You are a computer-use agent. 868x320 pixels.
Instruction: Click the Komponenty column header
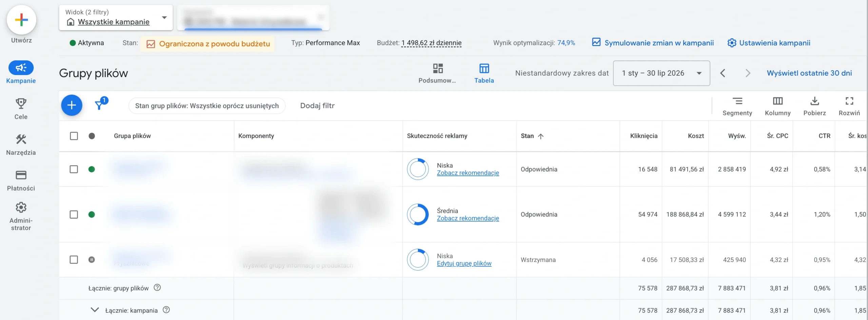pos(256,136)
